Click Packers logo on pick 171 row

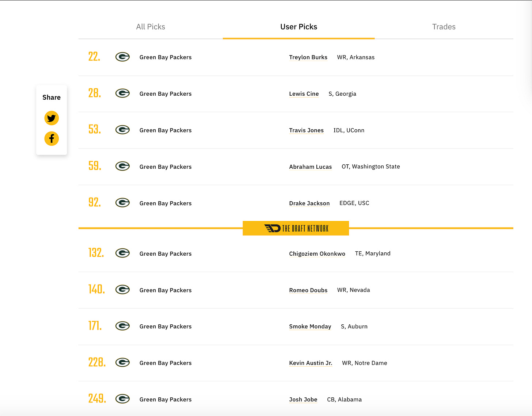[122, 326]
